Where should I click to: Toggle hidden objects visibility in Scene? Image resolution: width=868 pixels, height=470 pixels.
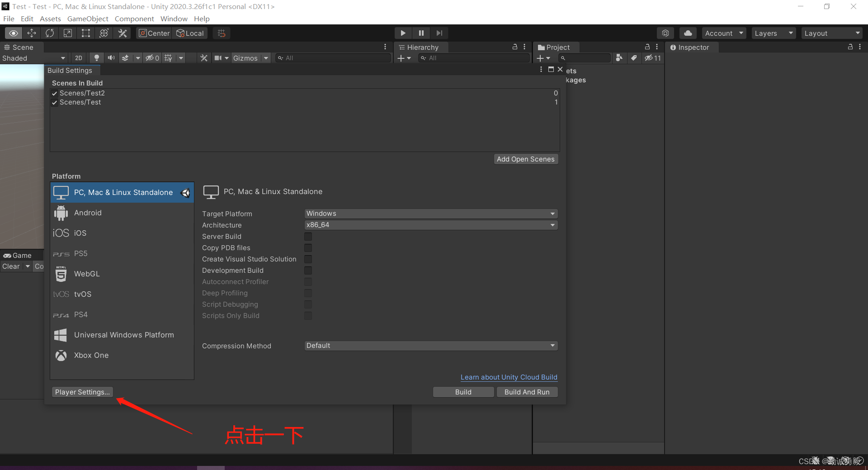tap(152, 58)
